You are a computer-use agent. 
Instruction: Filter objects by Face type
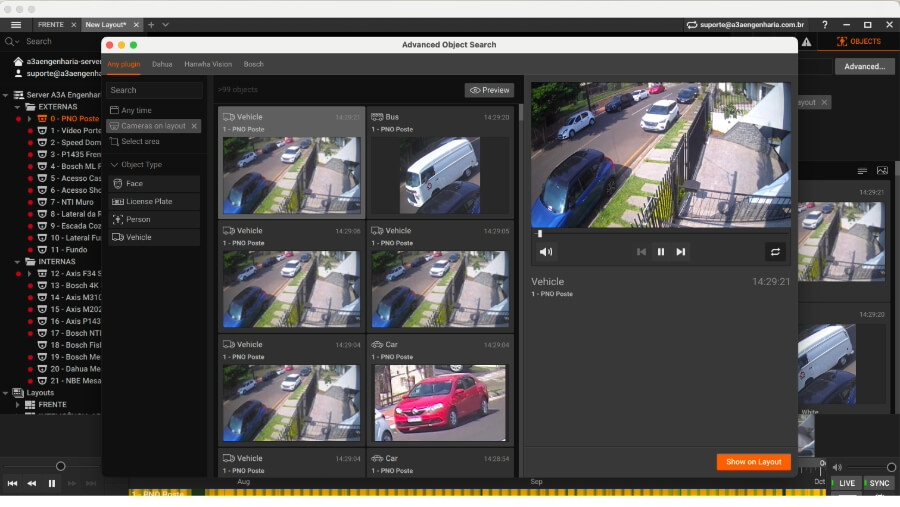point(154,184)
